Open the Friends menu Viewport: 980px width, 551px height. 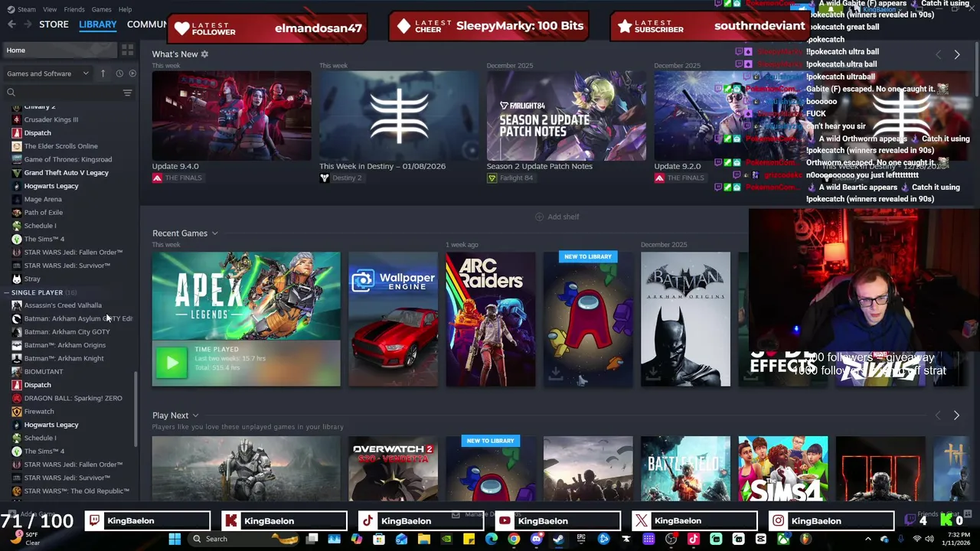coord(74,9)
